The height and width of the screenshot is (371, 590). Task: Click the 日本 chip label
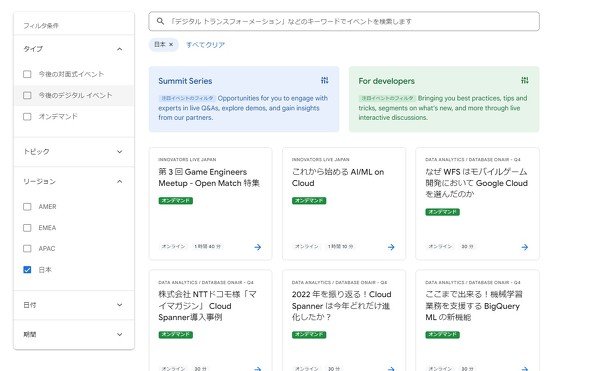click(160, 44)
